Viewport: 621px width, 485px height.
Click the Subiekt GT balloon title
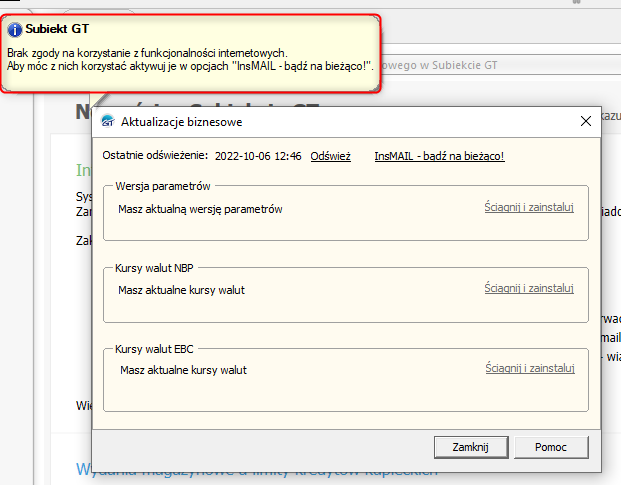(x=56, y=30)
